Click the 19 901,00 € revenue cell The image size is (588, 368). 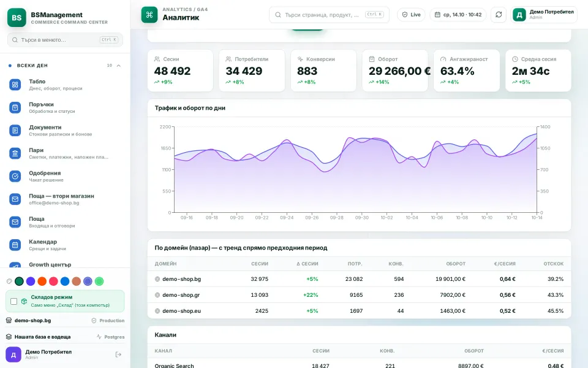pos(450,279)
